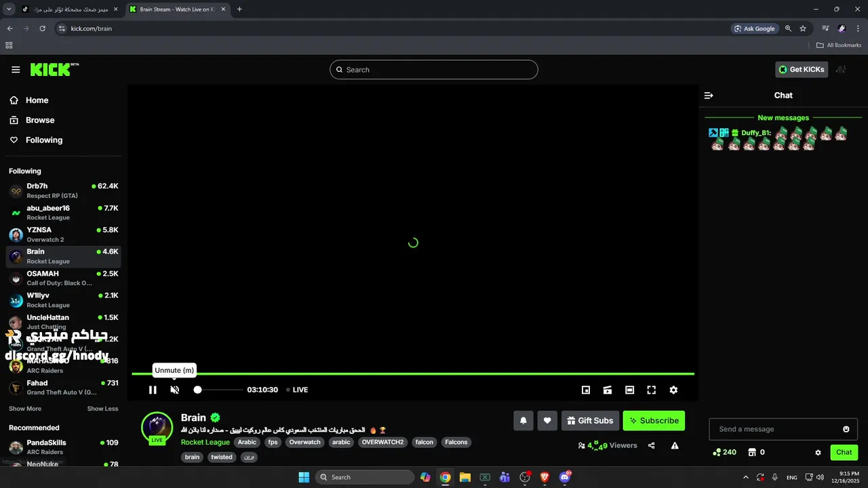Image resolution: width=868 pixels, height=488 pixels.
Task: Jump to LIVE in the player
Action: coord(297,390)
